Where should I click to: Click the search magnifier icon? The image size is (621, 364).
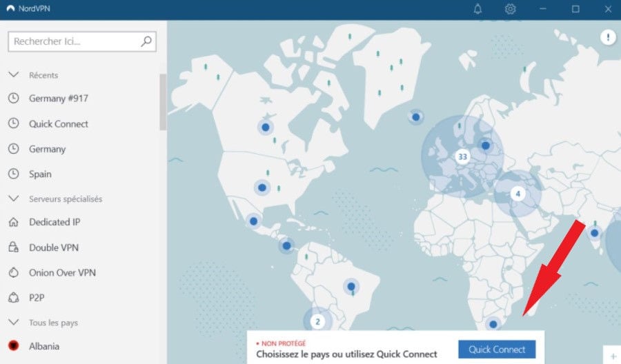point(146,41)
